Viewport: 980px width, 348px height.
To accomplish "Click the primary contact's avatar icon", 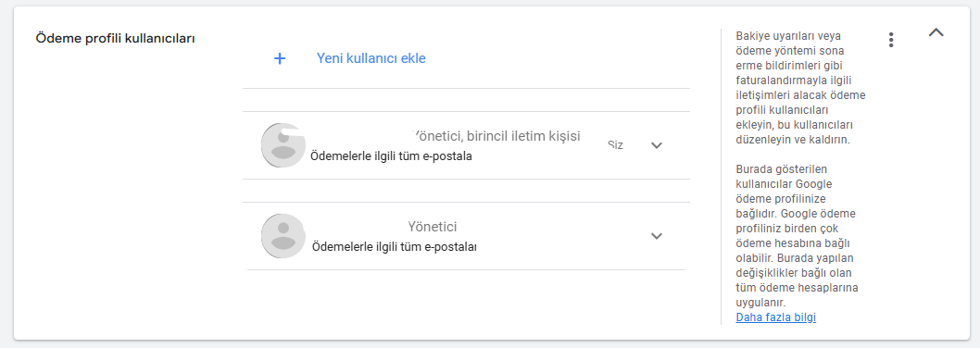I will pyautogui.click(x=283, y=145).
